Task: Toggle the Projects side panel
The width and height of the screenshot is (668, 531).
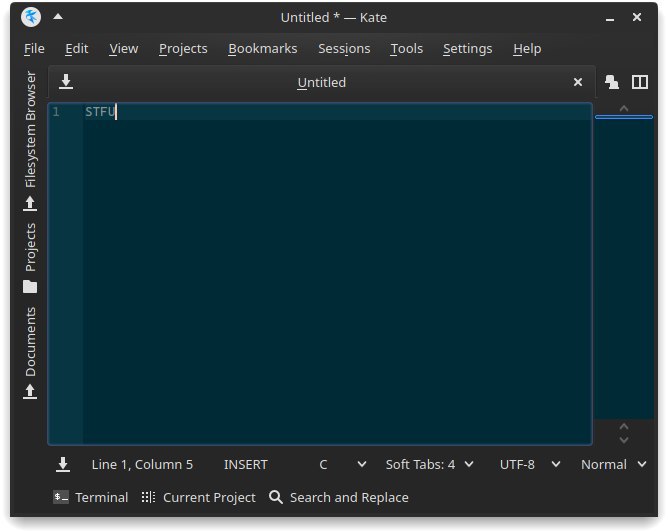Action: pyautogui.click(x=30, y=247)
